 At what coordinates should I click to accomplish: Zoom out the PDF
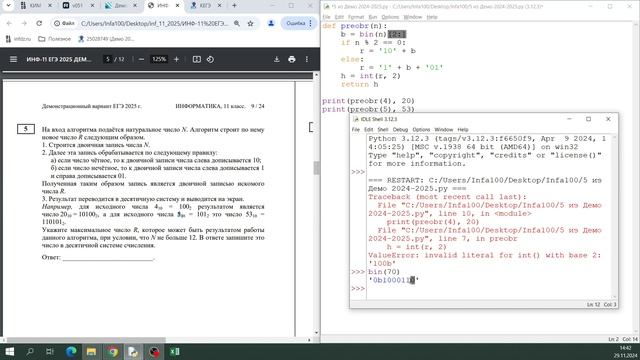click(141, 59)
